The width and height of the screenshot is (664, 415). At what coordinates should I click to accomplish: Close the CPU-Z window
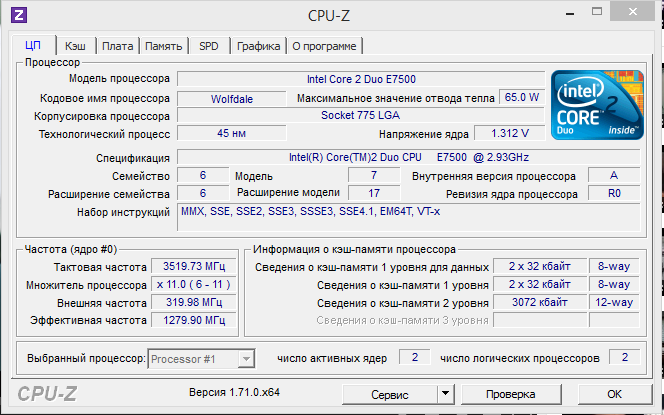pyautogui.click(x=633, y=12)
